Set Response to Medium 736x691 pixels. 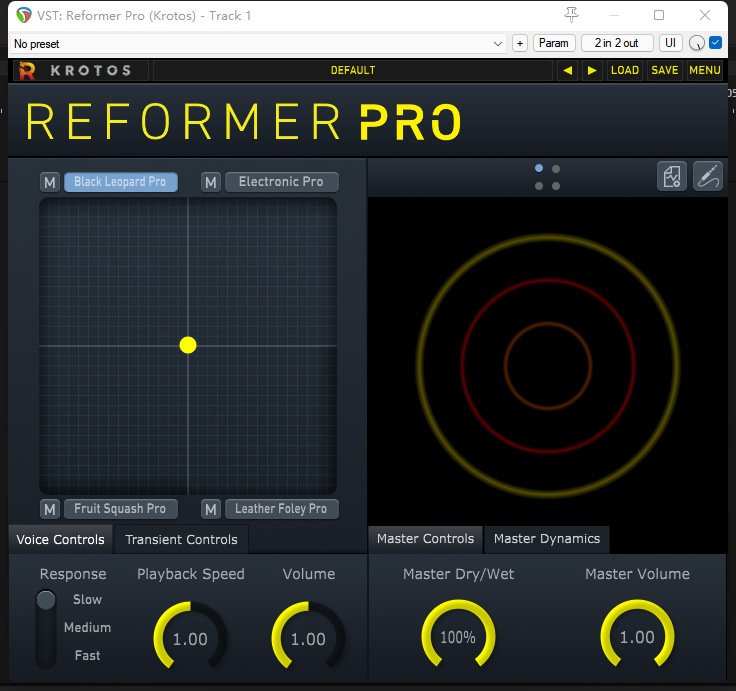coord(87,628)
